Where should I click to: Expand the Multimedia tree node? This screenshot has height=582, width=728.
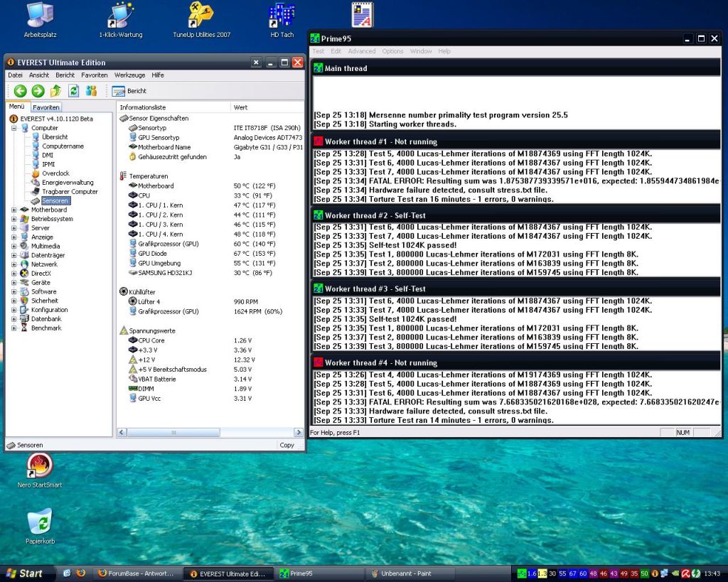click(x=14, y=246)
